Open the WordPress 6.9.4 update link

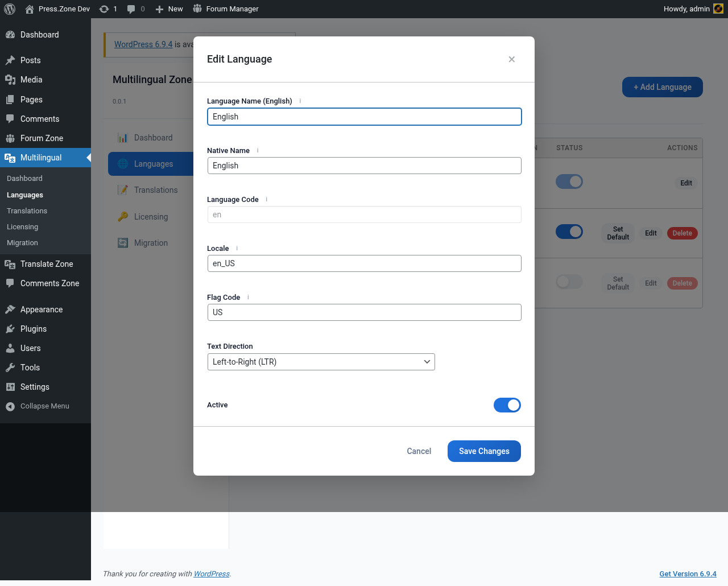tap(143, 44)
